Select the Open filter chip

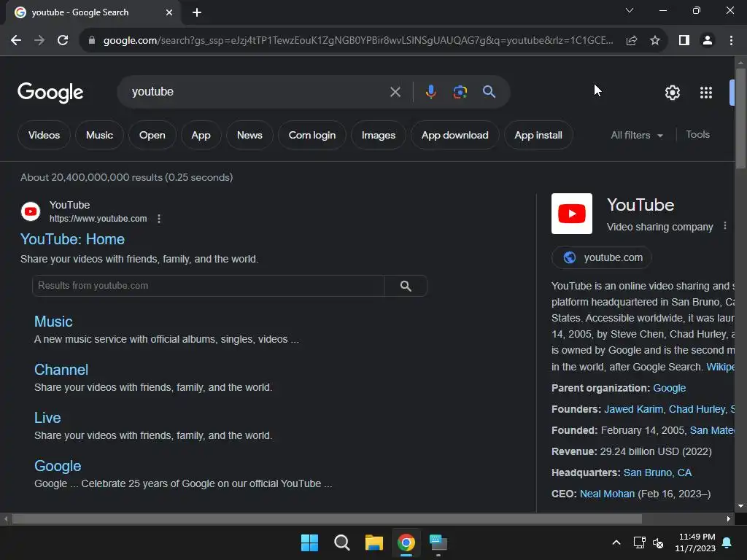click(x=152, y=135)
